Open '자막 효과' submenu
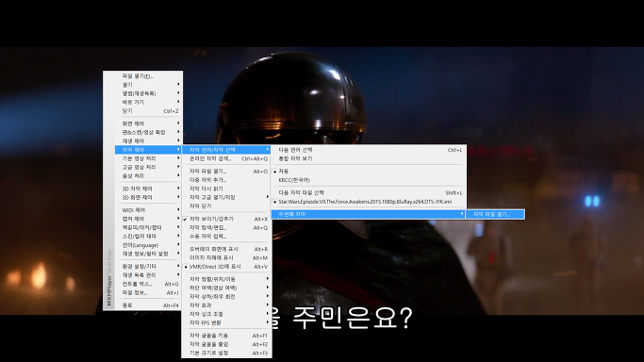This screenshot has width=644, height=362. coord(226,305)
